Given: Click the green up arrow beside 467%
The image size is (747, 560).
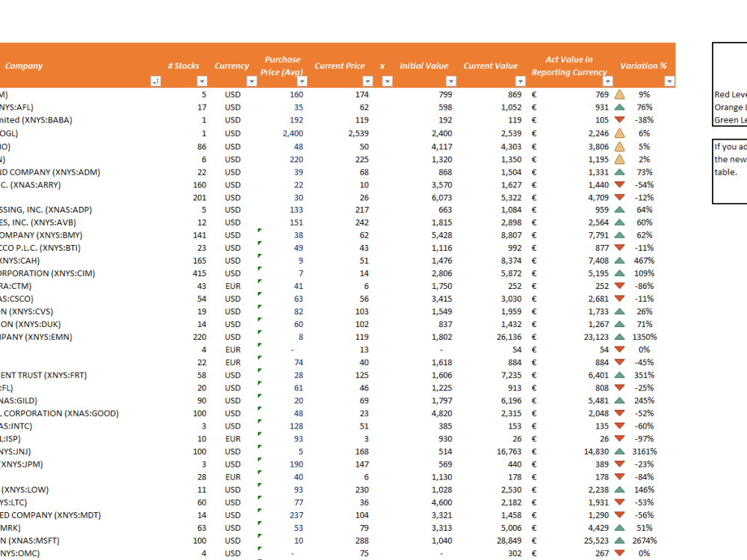Looking at the screenshot, I should (x=619, y=261).
